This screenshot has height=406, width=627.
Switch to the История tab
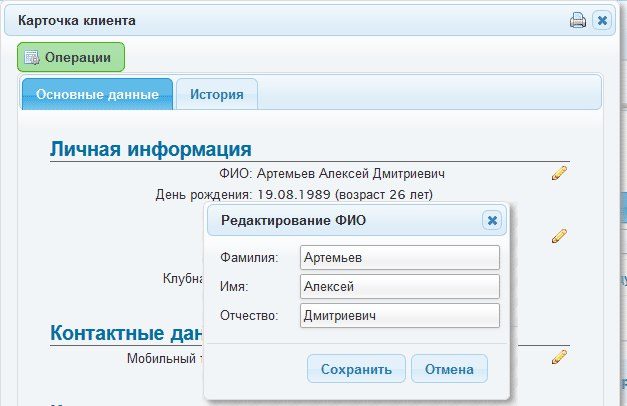pos(217,94)
